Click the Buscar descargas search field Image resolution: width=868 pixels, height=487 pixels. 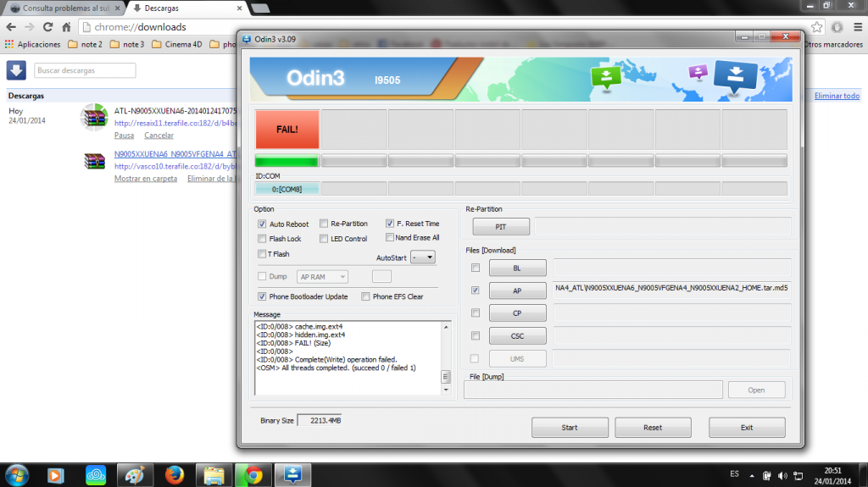(85, 70)
